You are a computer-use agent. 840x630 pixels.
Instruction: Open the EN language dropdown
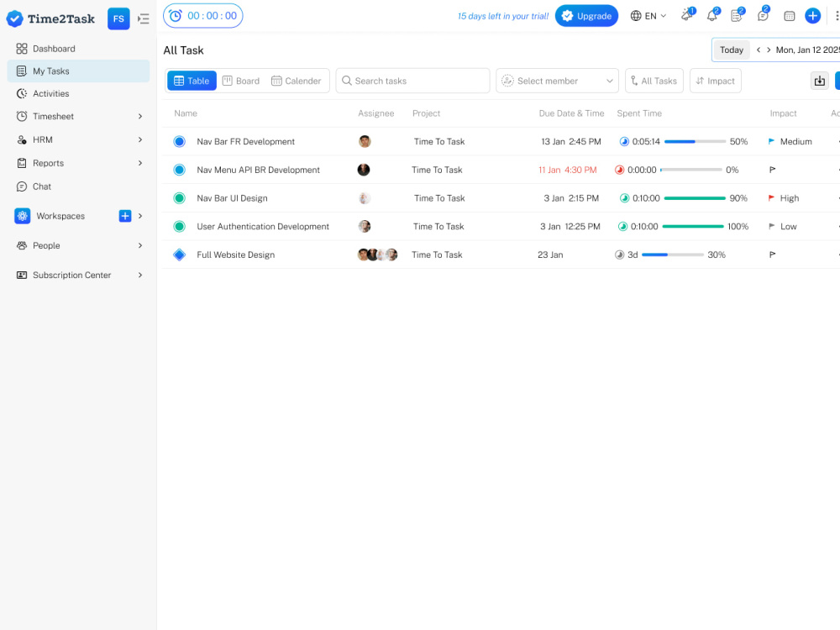[648, 16]
